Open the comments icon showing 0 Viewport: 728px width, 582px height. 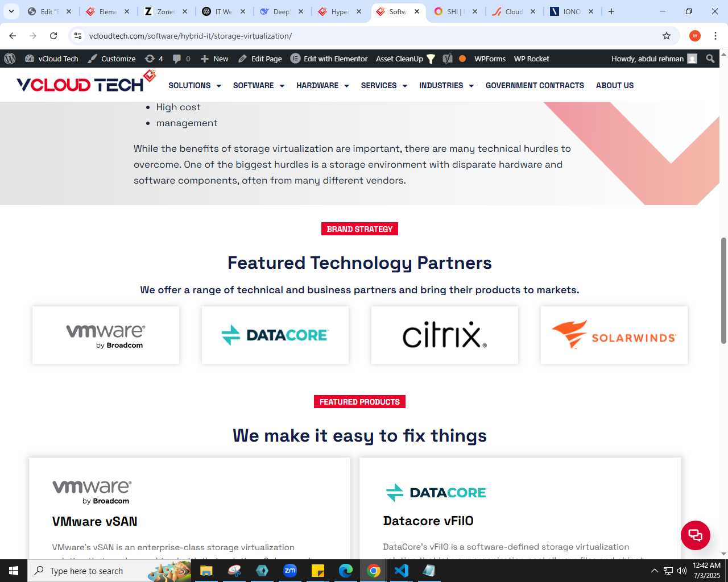point(181,59)
